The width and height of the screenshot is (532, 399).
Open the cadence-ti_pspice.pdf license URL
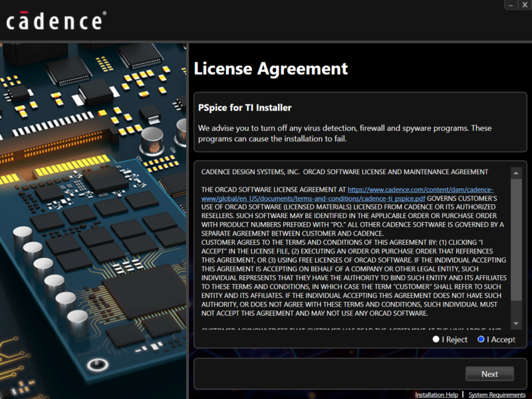pyautogui.click(x=347, y=194)
